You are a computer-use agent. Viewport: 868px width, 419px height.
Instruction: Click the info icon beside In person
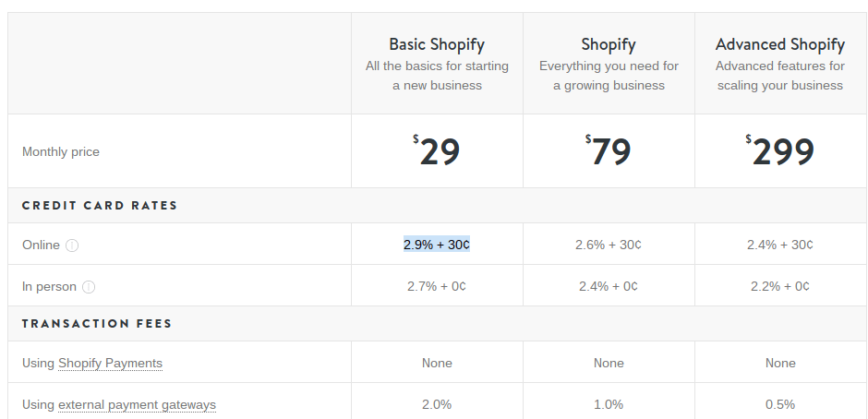pos(89,287)
